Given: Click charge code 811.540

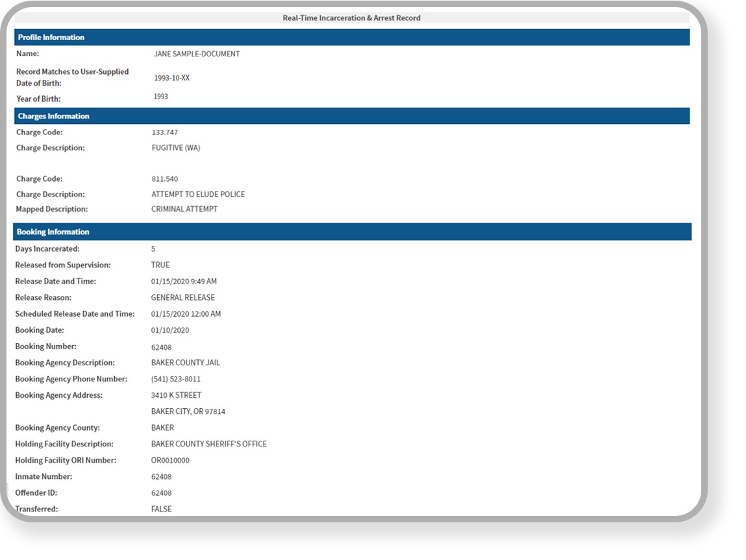Looking at the screenshot, I should [165, 179].
